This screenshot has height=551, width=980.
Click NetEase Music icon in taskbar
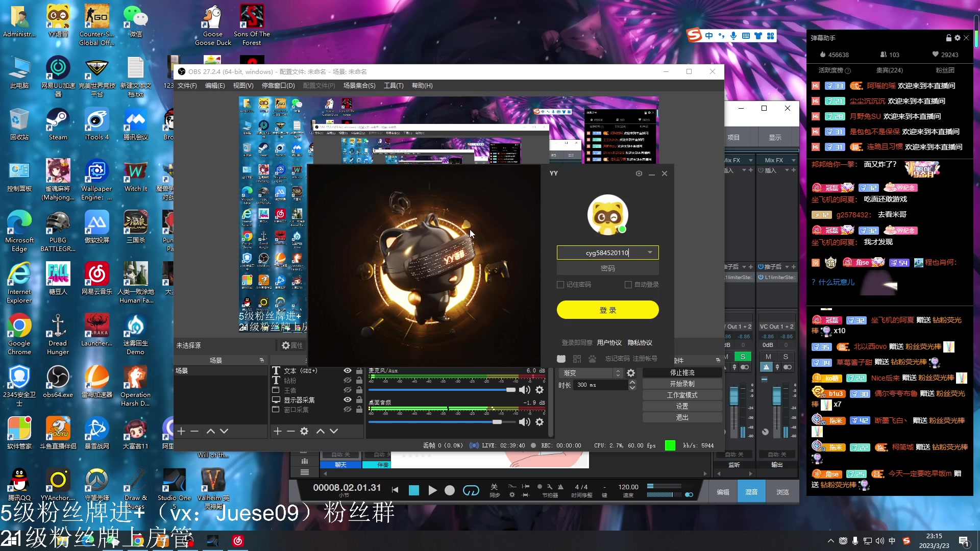point(238,541)
